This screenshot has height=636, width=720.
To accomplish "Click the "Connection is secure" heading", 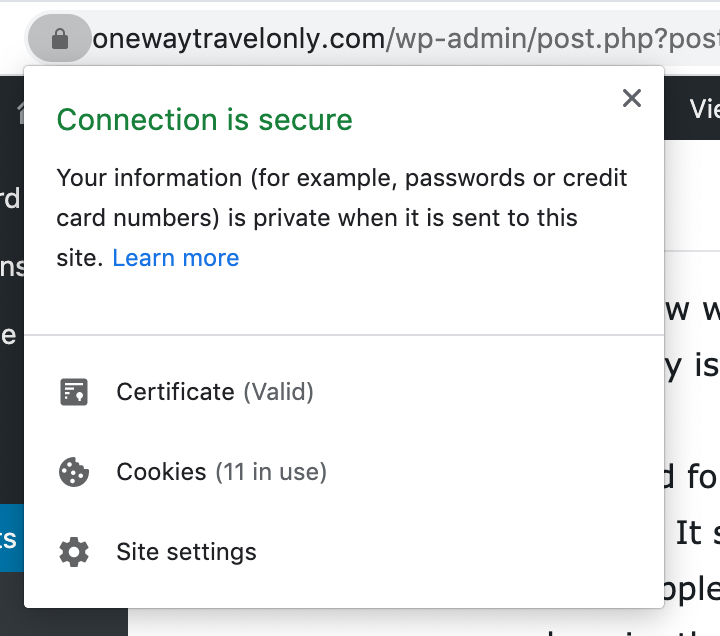I will point(204,120).
